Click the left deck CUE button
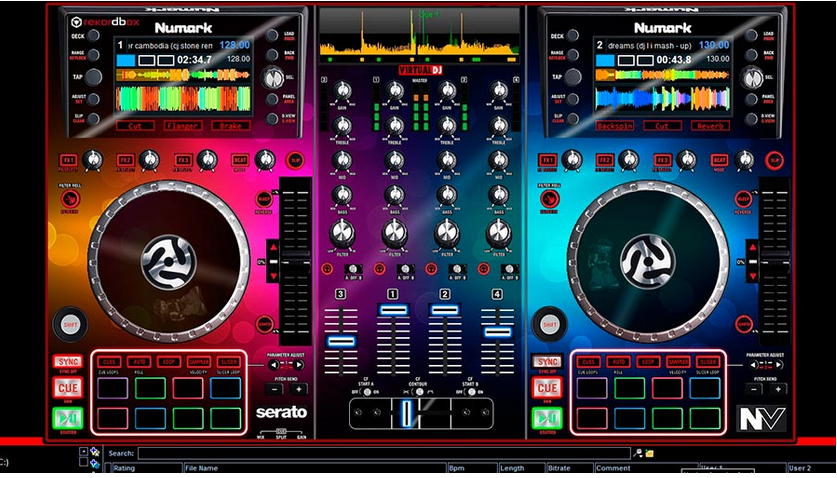This screenshot has width=837, height=478. [x=68, y=388]
